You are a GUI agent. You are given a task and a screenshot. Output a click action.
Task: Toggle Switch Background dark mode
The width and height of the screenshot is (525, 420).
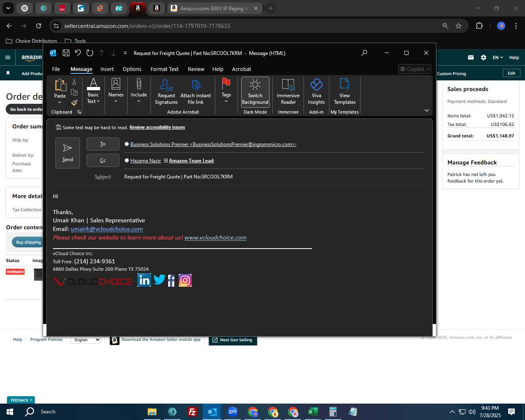coord(255,92)
